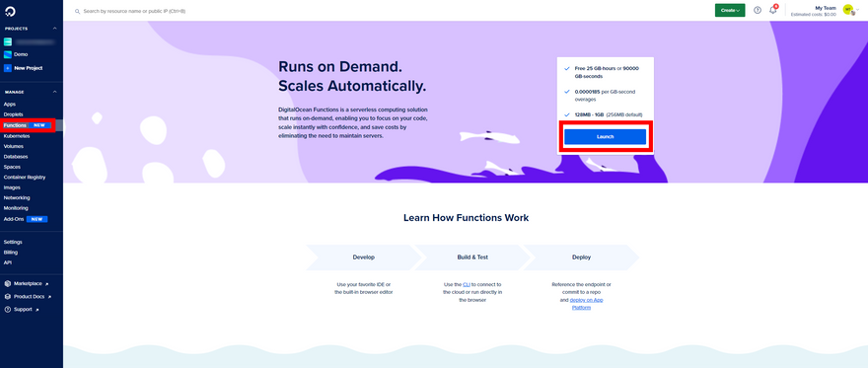Open Container Registry in the sidebar
Screen dimensions: 868x368
click(x=25, y=177)
